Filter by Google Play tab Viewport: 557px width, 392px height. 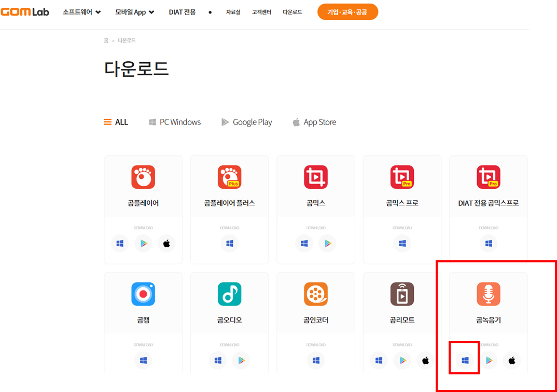point(246,122)
